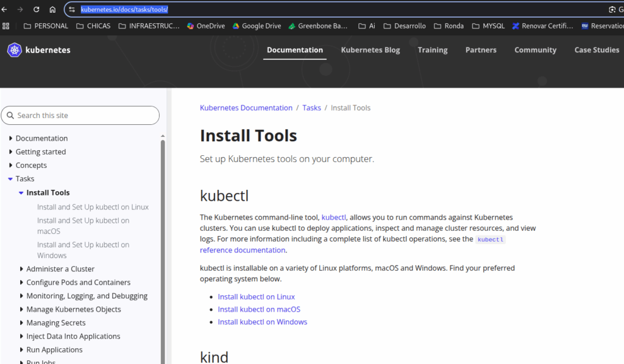Click the browser forward arrow
The height and width of the screenshot is (364, 624).
20,10
